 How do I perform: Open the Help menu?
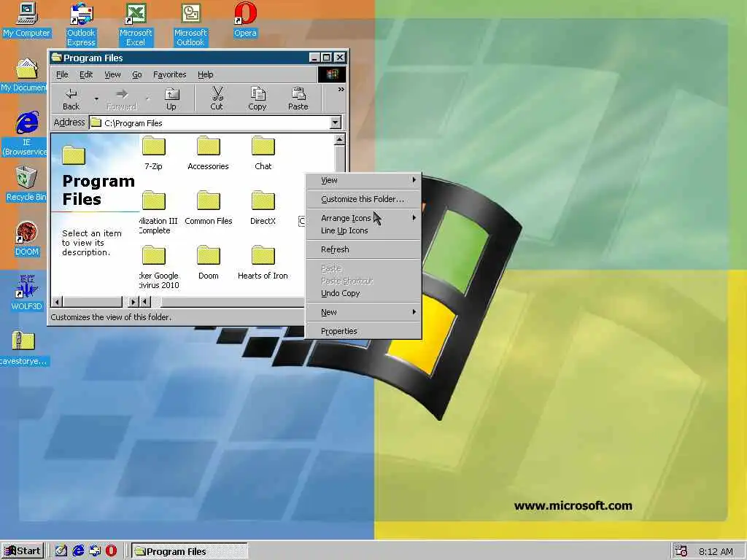(205, 75)
